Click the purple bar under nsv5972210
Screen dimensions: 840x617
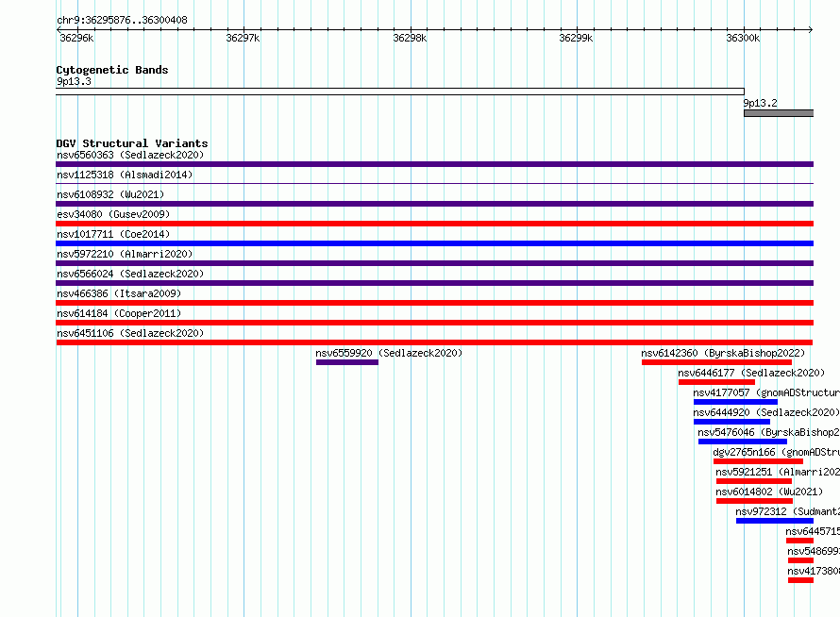[x=434, y=263]
